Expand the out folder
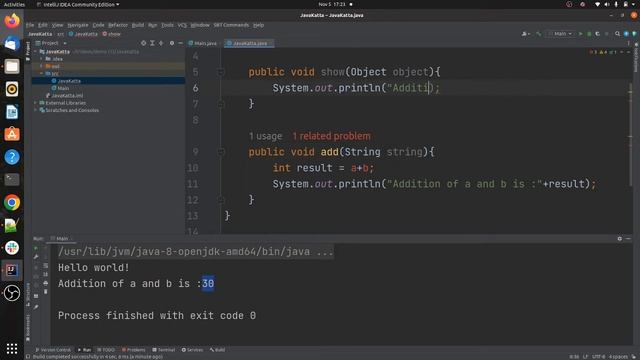 tap(41, 66)
